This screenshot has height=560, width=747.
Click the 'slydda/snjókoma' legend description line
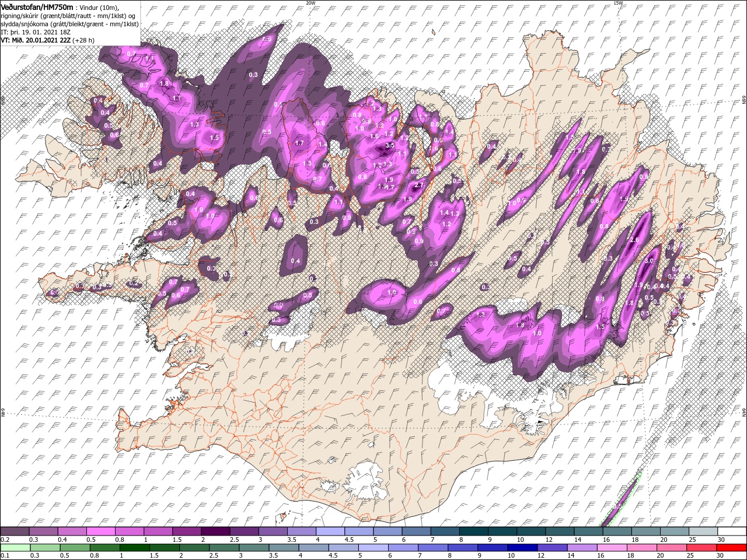pos(69,24)
